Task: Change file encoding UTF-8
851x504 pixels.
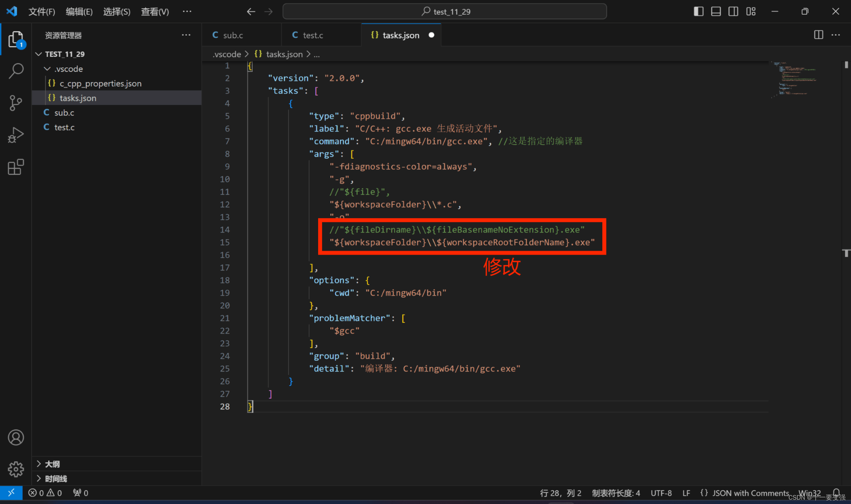Action: 661,493
